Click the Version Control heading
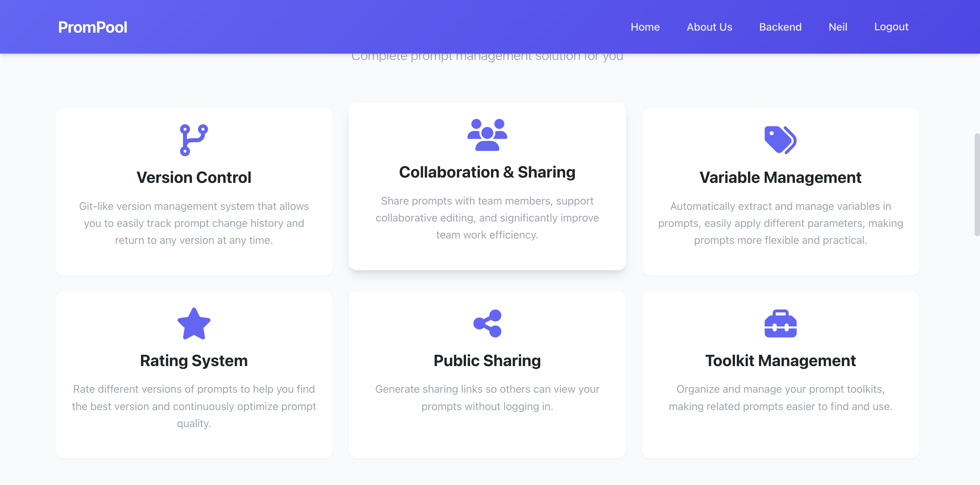Image resolution: width=980 pixels, height=485 pixels. [x=194, y=178]
